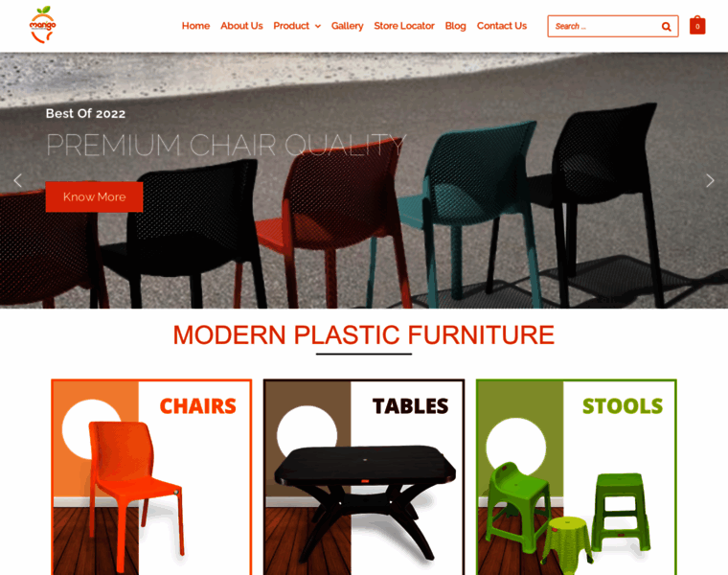This screenshot has width=728, height=575.
Task: Open the Stools category card
Action: coord(577,477)
